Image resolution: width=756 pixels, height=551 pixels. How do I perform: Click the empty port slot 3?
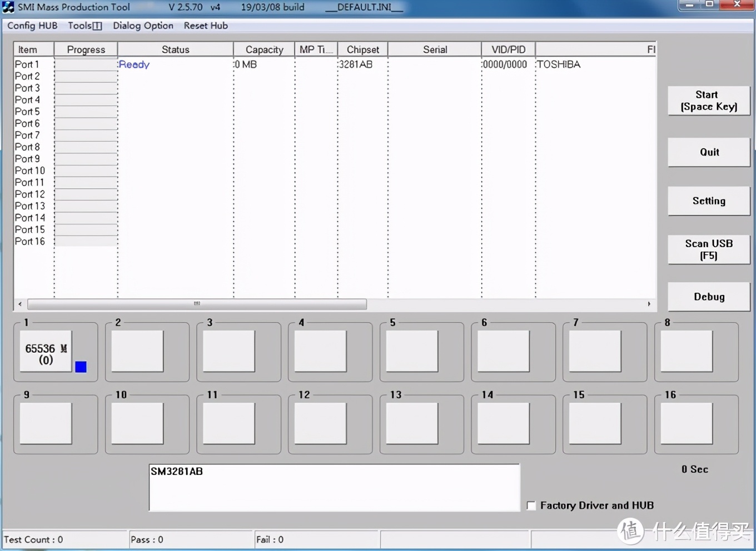click(x=229, y=352)
